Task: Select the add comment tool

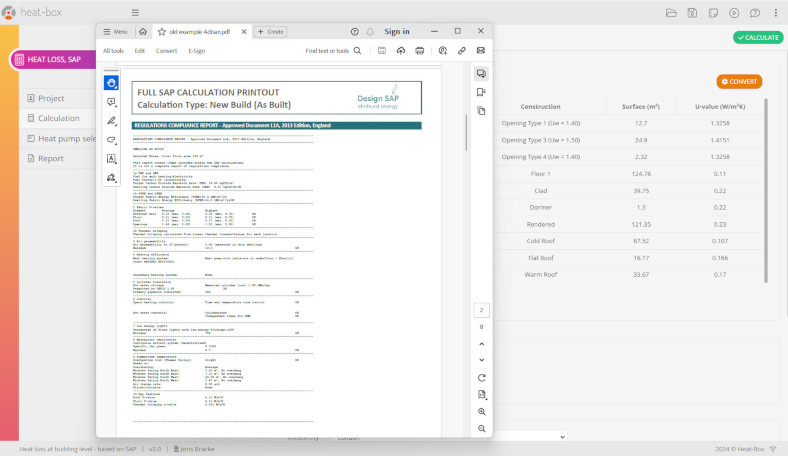Action: coord(111,102)
